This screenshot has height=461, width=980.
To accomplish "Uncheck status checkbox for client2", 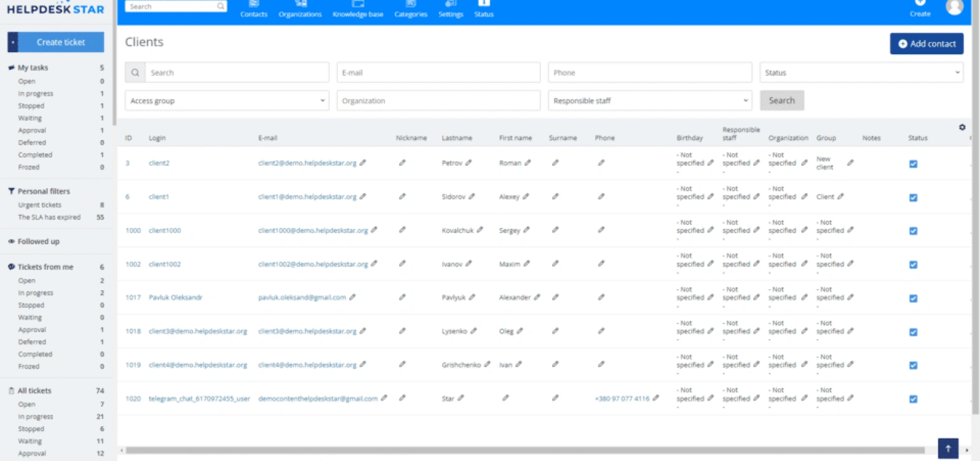I will click(x=913, y=164).
